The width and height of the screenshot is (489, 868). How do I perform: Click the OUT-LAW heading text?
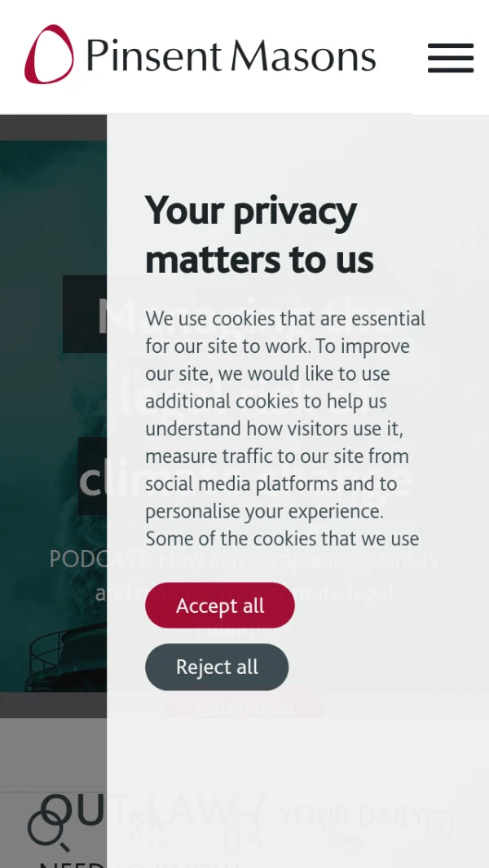(73, 809)
